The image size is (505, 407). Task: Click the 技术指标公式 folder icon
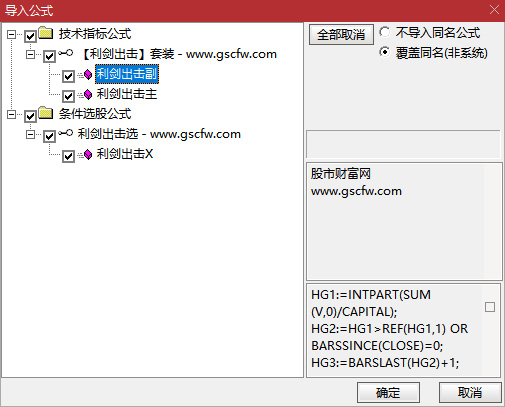[x=46, y=33]
